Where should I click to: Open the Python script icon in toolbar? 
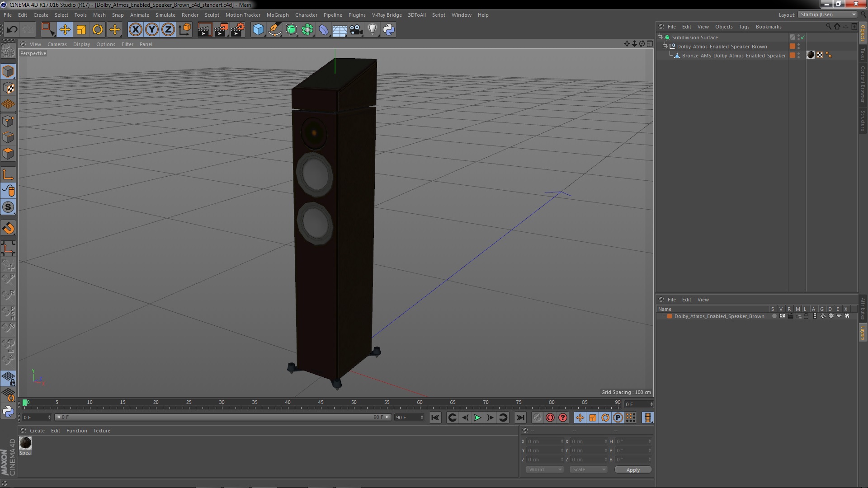389,30
